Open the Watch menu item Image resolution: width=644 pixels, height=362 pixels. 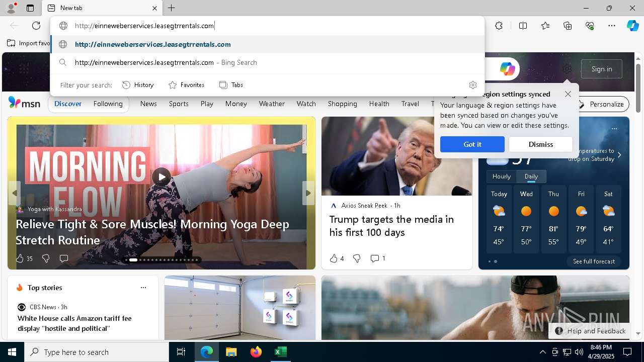pos(306,104)
